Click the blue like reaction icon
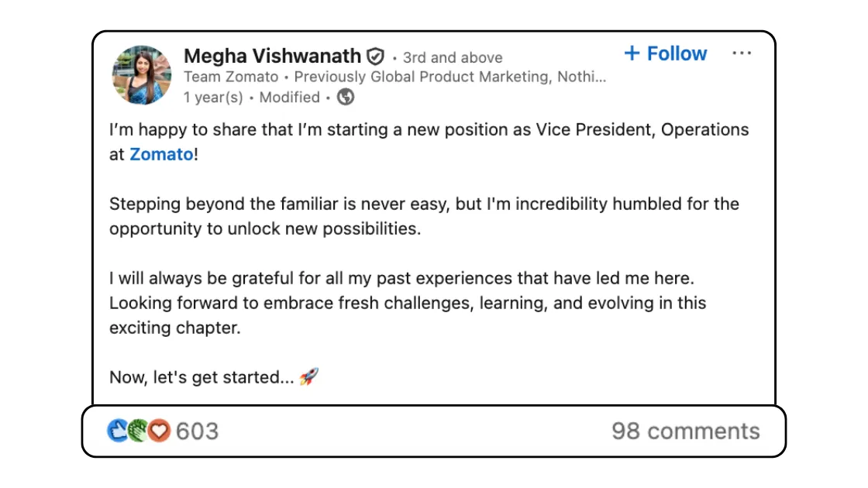Viewport: 868px width, 488px height. click(117, 431)
